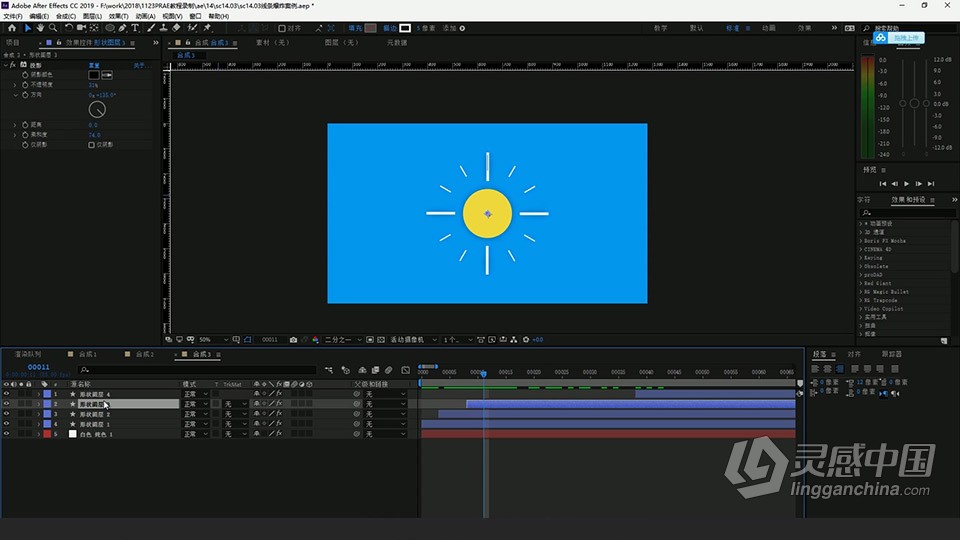960x540 pixels.
Task: Select the Unified Camera tool
Action: [81, 28]
